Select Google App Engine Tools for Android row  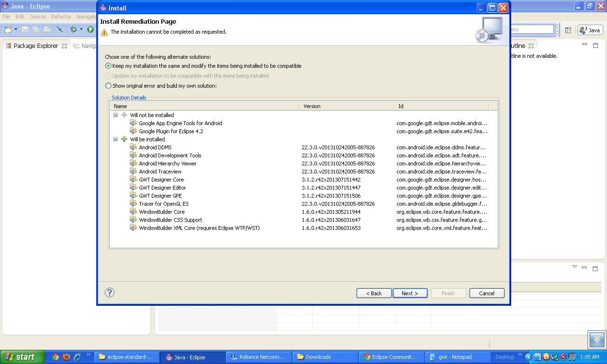pos(303,123)
